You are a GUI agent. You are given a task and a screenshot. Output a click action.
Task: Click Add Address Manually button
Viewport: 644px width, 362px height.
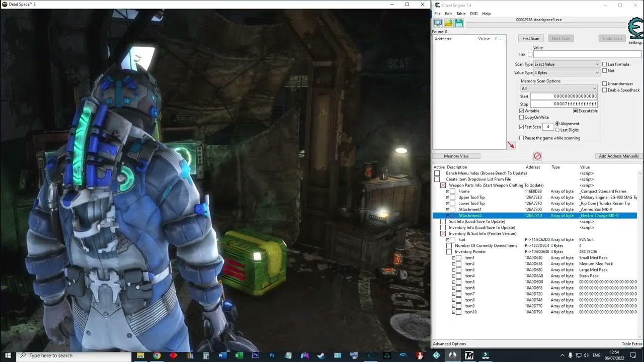(x=619, y=156)
